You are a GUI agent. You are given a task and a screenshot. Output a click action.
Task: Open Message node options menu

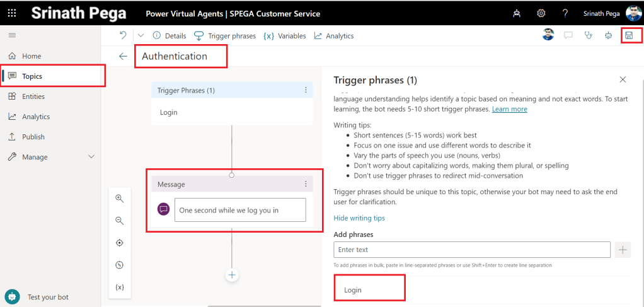306,184
